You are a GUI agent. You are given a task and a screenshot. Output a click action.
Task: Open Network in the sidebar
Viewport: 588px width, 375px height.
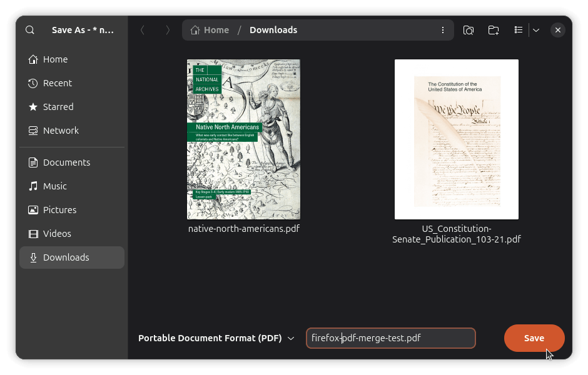(x=72, y=131)
